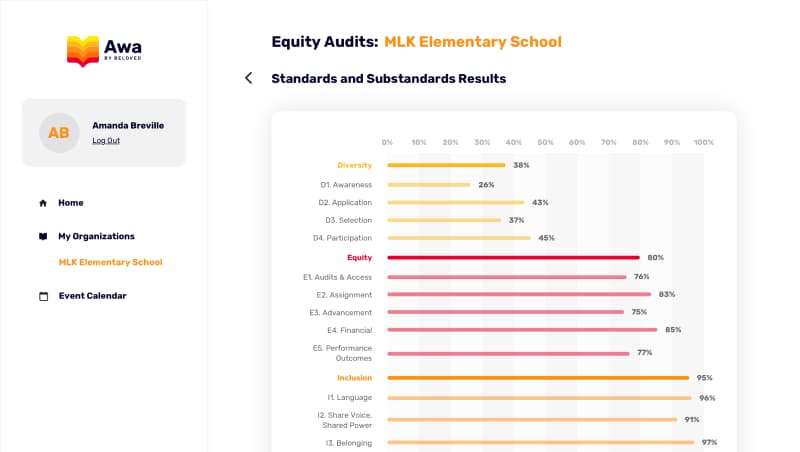Screen dimensions: 800x452
Task: Click the My Organizations book icon
Action: pos(43,237)
